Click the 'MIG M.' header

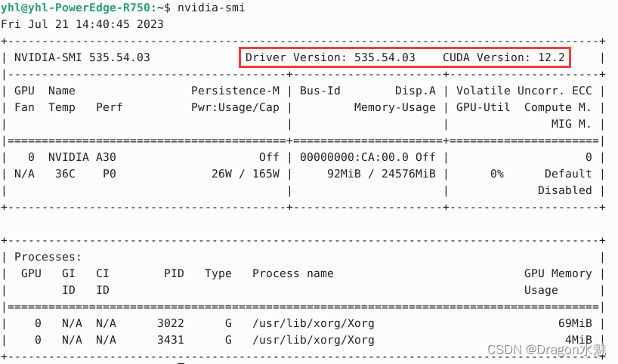pos(571,124)
